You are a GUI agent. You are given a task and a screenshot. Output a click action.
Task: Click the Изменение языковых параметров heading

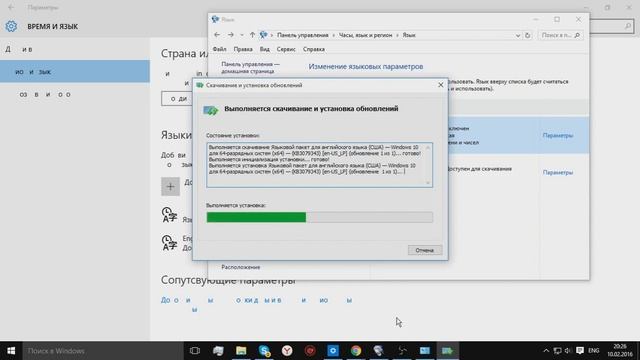point(366,67)
